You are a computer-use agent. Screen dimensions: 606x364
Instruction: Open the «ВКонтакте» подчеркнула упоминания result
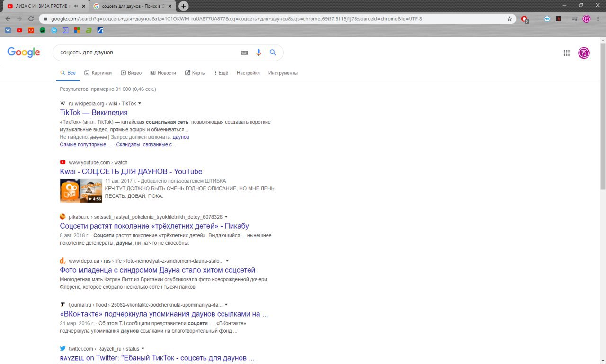point(164,314)
